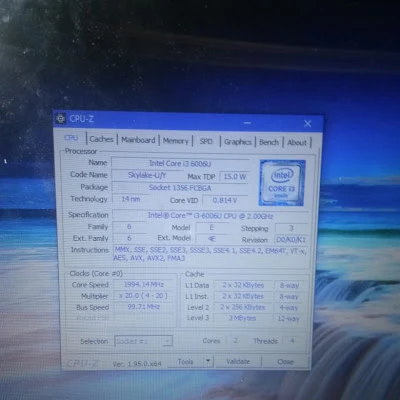Viewport: 400px width, 400px height.
Task: Select the Memory tab
Action: pos(176,141)
